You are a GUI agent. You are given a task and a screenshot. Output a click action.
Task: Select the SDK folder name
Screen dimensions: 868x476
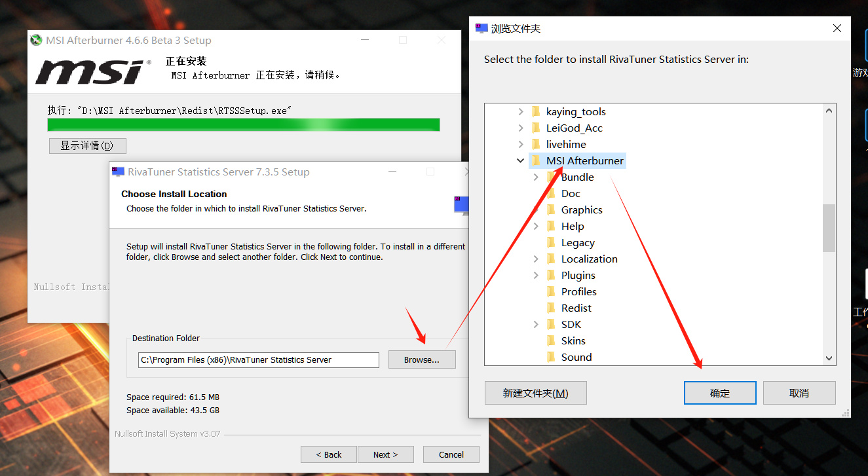coord(571,324)
